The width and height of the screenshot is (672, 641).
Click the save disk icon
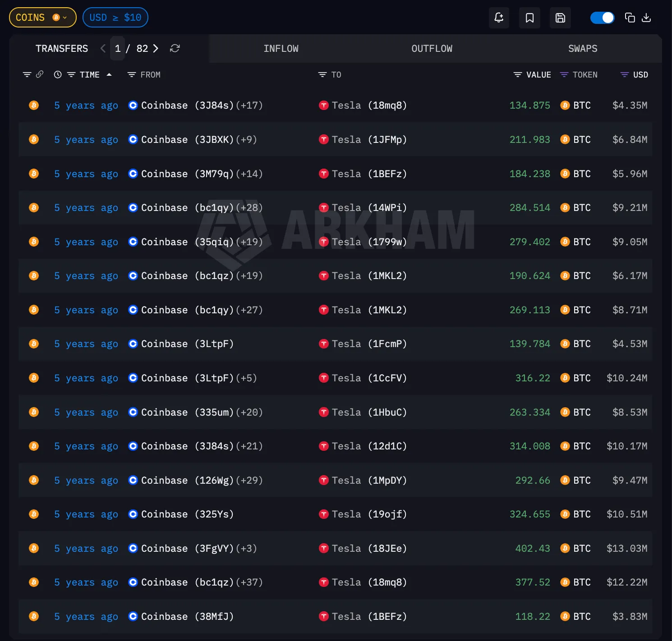[560, 18]
